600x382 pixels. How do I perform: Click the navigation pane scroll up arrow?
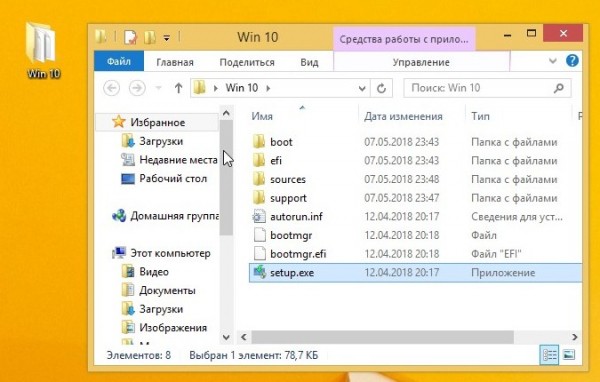[226, 114]
